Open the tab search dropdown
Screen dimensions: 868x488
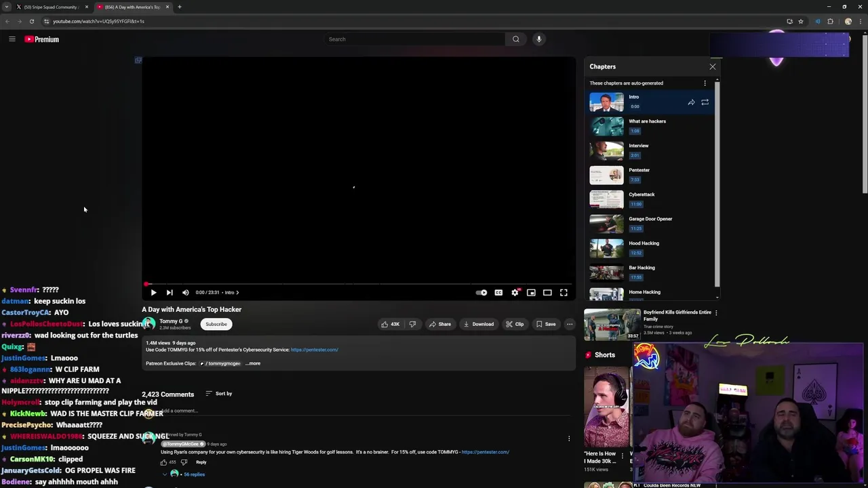[x=6, y=7]
